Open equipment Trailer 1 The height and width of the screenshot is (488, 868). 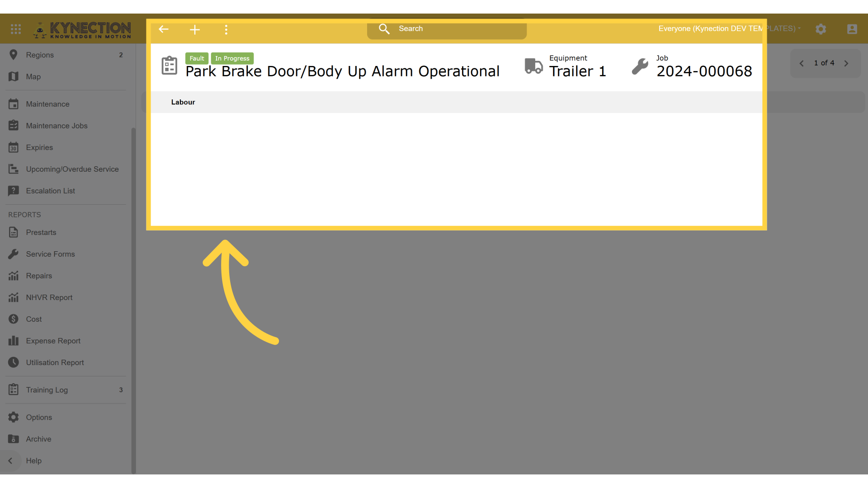[x=577, y=71]
